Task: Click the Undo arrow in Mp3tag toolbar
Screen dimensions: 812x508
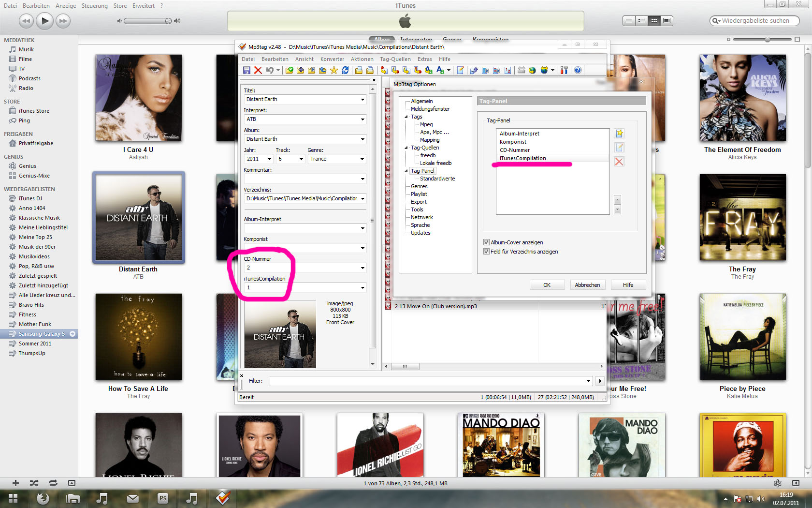Action: point(270,70)
